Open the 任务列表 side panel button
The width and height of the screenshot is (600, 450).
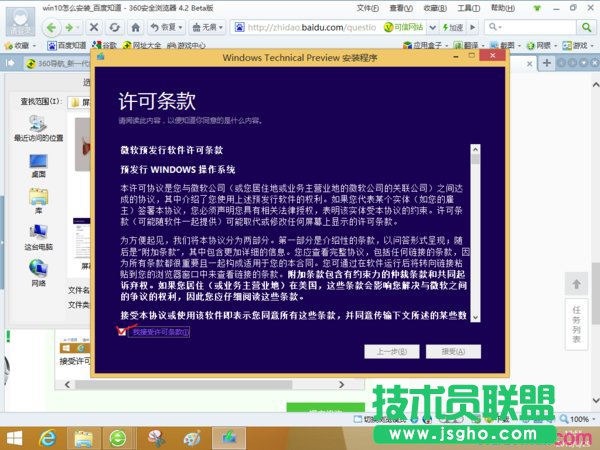coord(576,324)
